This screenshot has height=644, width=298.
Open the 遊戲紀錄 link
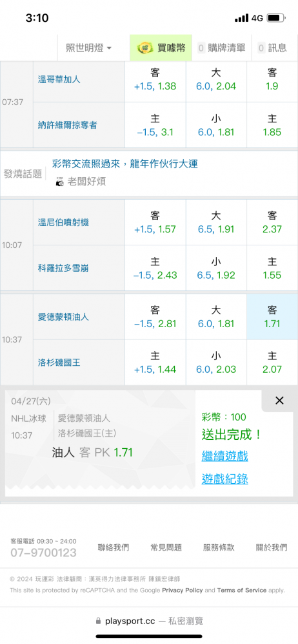tap(224, 478)
